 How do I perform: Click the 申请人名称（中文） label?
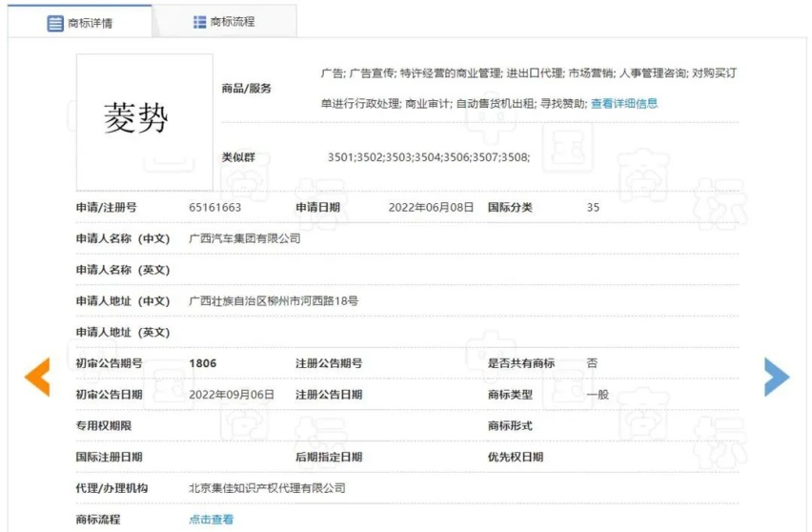pos(123,238)
